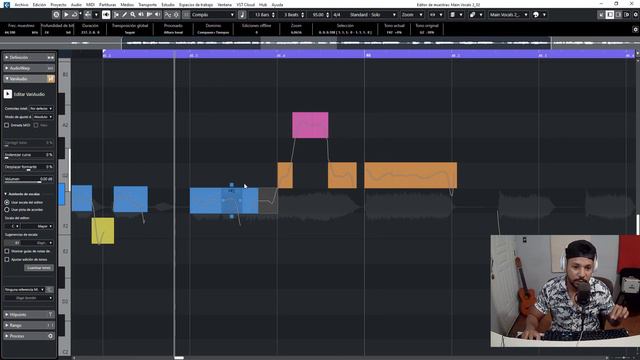The width and height of the screenshot is (640, 360).
Task: Select the Zoom magnifier tool
Action: [133, 15]
